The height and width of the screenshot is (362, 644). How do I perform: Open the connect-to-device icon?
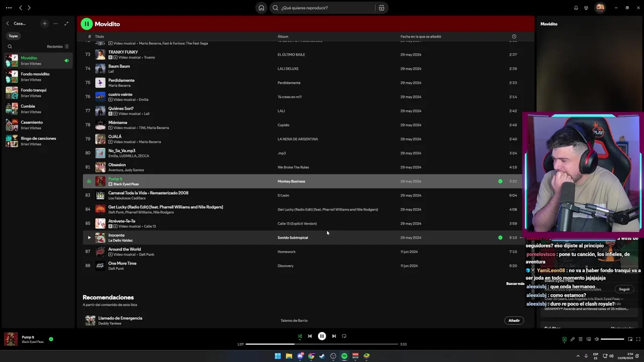coord(589,339)
